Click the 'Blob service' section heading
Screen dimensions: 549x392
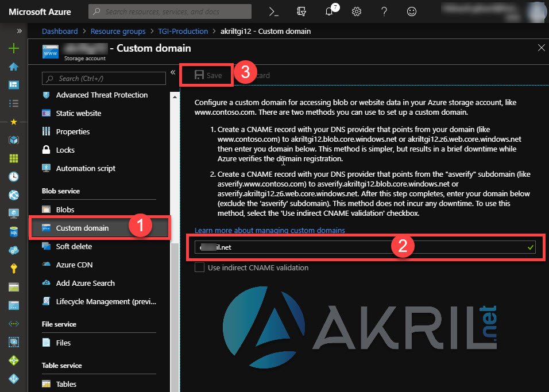click(61, 191)
